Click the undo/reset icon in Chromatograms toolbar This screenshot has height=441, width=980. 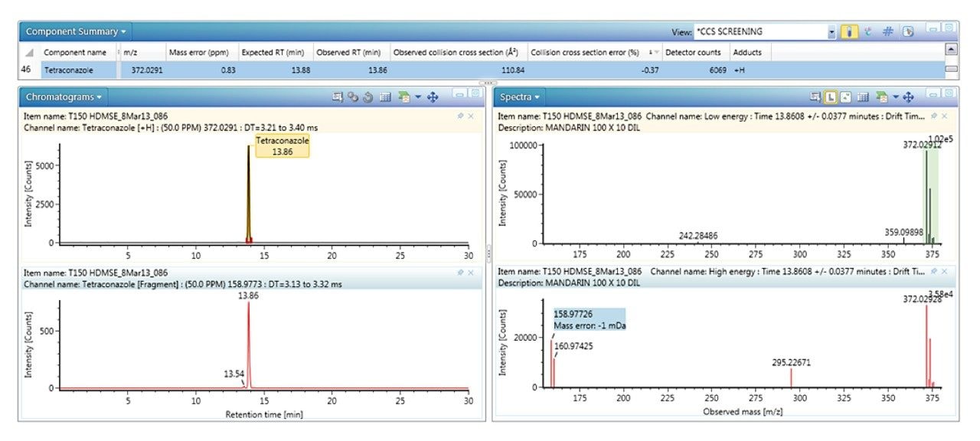[x=368, y=97]
